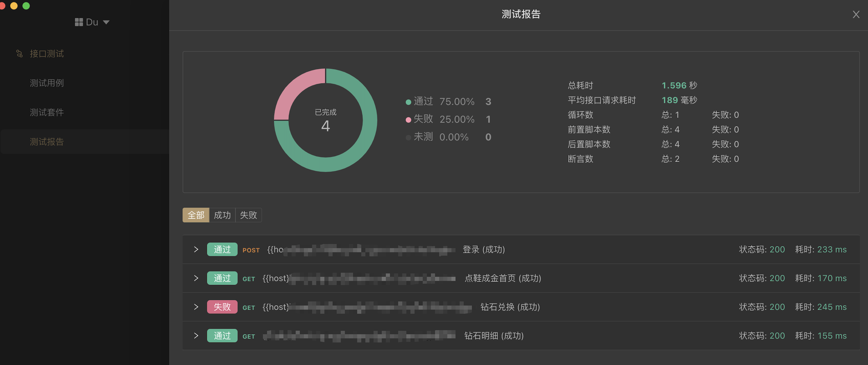Expand the failed 钻石兑换 result row
868x365 pixels.
[x=196, y=307]
